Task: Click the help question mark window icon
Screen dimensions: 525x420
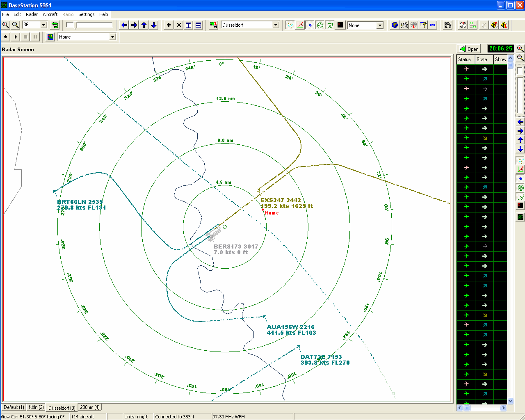Action: coord(423,25)
